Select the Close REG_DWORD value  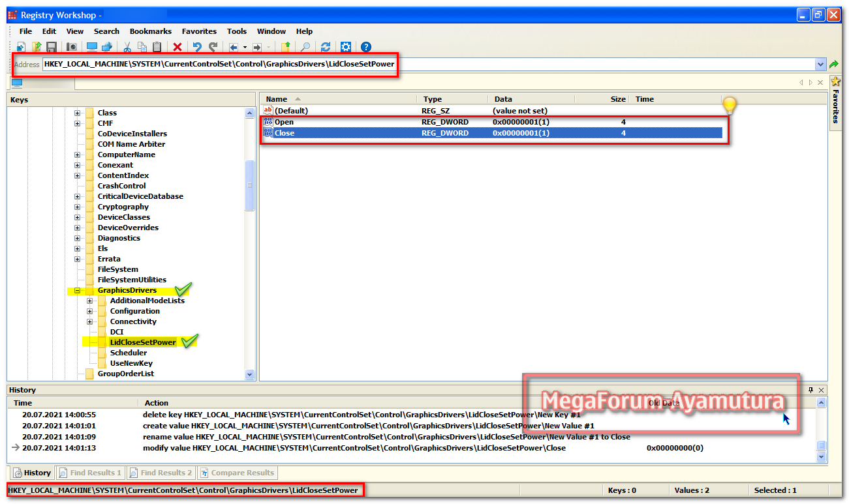tap(491, 133)
